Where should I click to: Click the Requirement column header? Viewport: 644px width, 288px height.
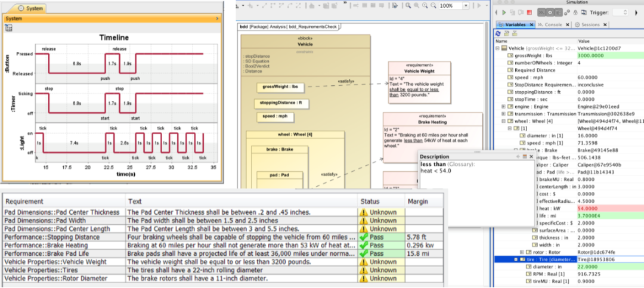click(64, 202)
